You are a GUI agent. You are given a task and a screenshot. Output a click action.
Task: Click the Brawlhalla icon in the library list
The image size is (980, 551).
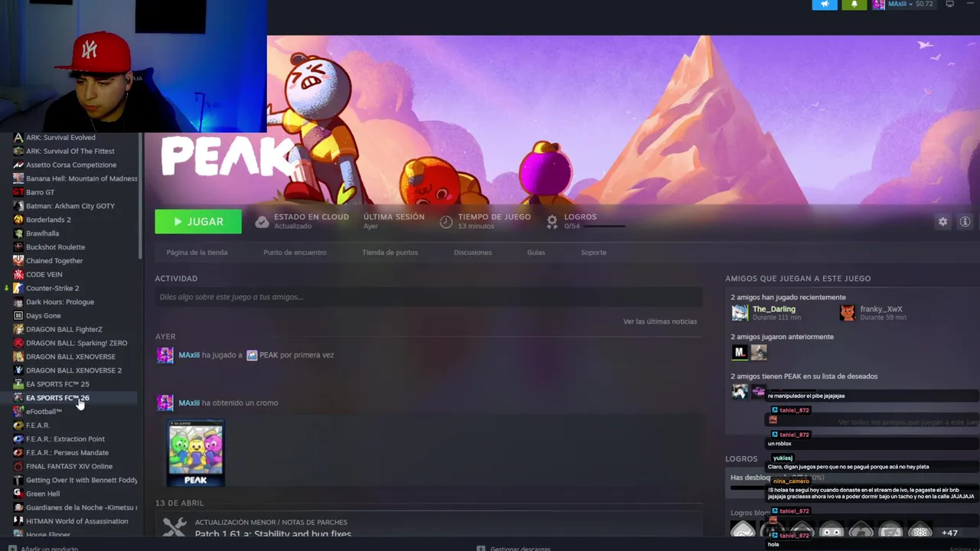pos(18,233)
